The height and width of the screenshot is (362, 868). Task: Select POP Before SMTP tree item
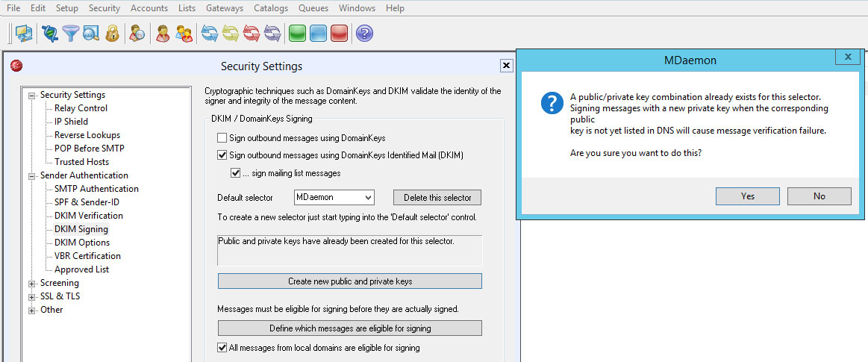click(x=89, y=149)
